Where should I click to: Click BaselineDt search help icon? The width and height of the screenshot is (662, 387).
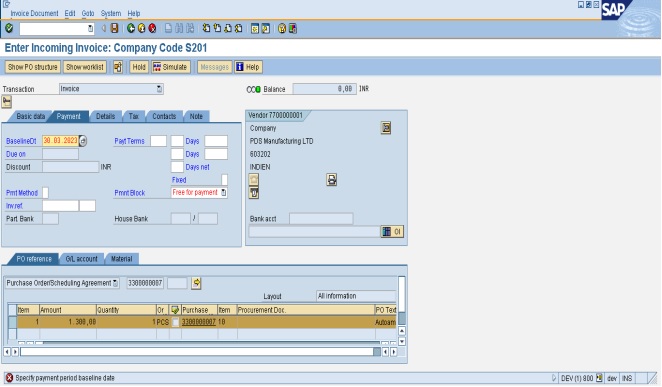click(83, 141)
